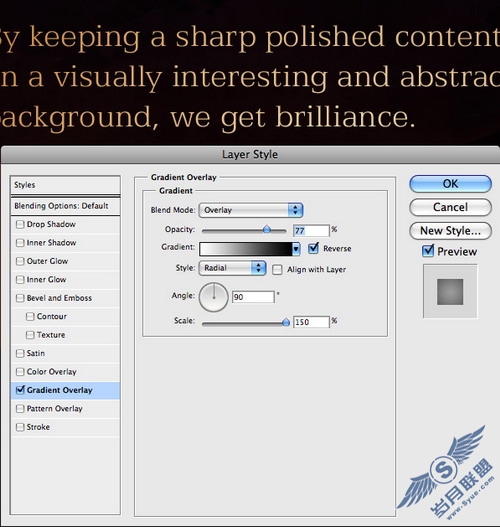Enable the Drop Shadow checkbox
The width and height of the screenshot is (500, 527).
pyautogui.click(x=20, y=224)
